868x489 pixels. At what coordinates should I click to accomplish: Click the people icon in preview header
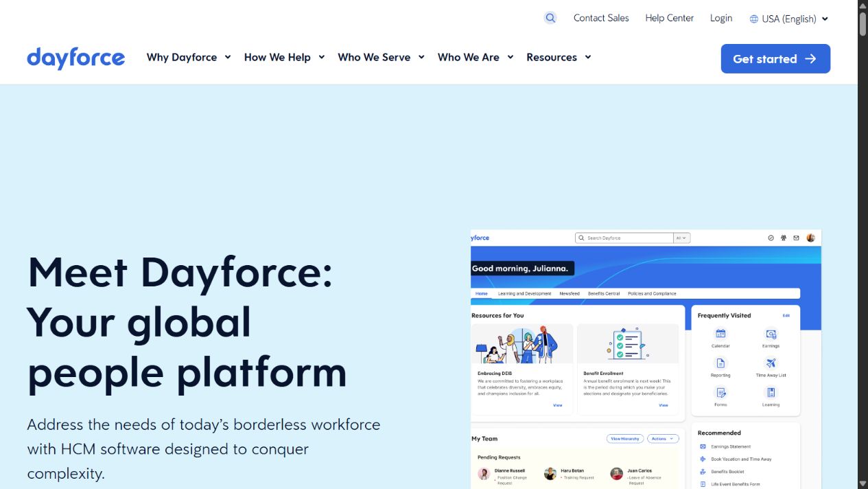coord(784,238)
